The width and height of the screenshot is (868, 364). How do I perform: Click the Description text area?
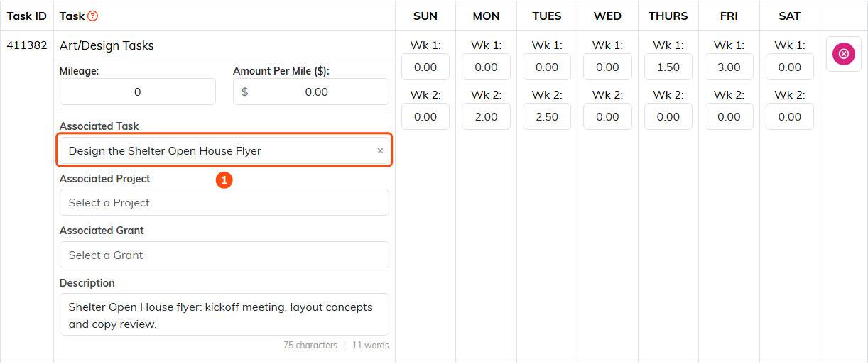pos(224,314)
